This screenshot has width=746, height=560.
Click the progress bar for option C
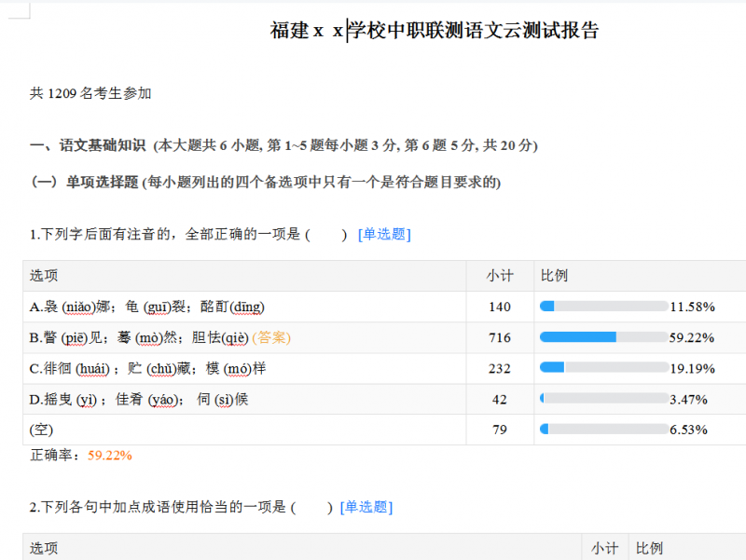[x=602, y=368]
